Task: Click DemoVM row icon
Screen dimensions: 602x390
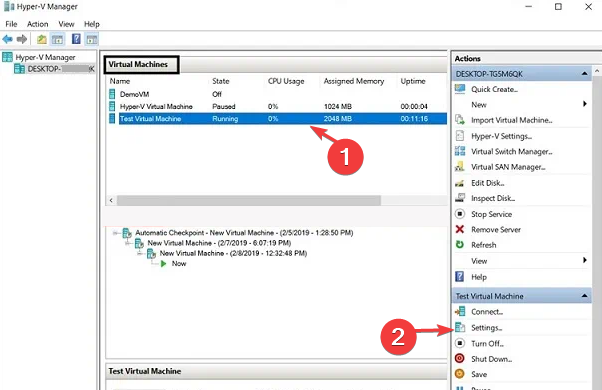Action: click(x=112, y=94)
